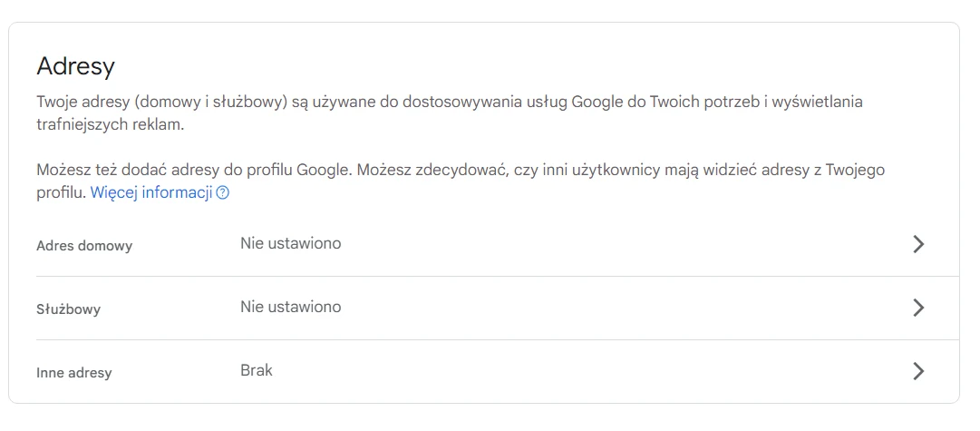Image resolution: width=980 pixels, height=431 pixels.
Task: Click the help icon beside Więcej informacji
Action: pyautogui.click(x=223, y=193)
